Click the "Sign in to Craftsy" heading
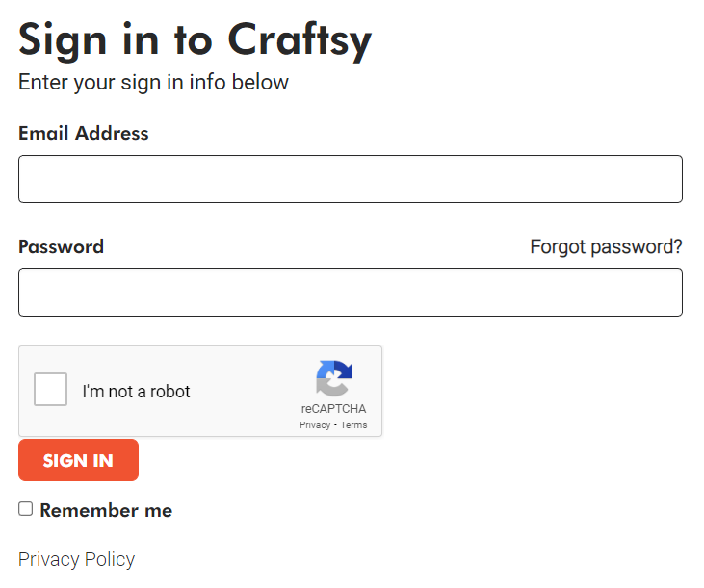 [x=195, y=39]
